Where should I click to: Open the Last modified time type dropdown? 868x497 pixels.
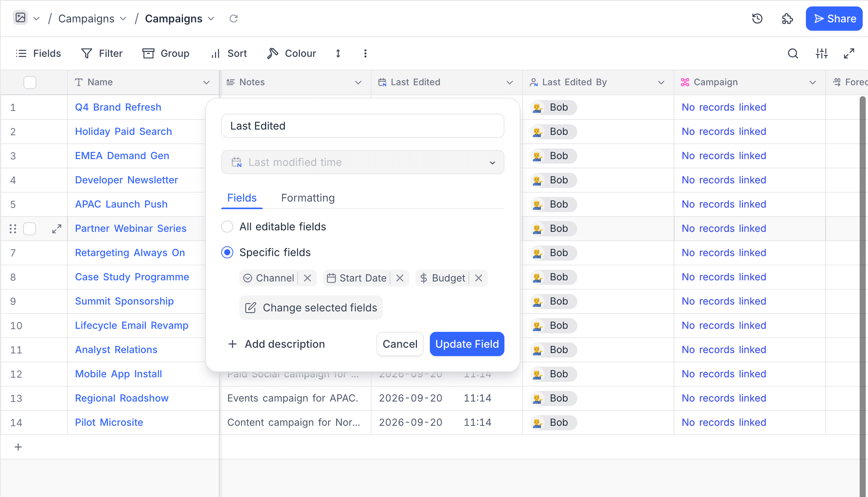click(x=363, y=162)
